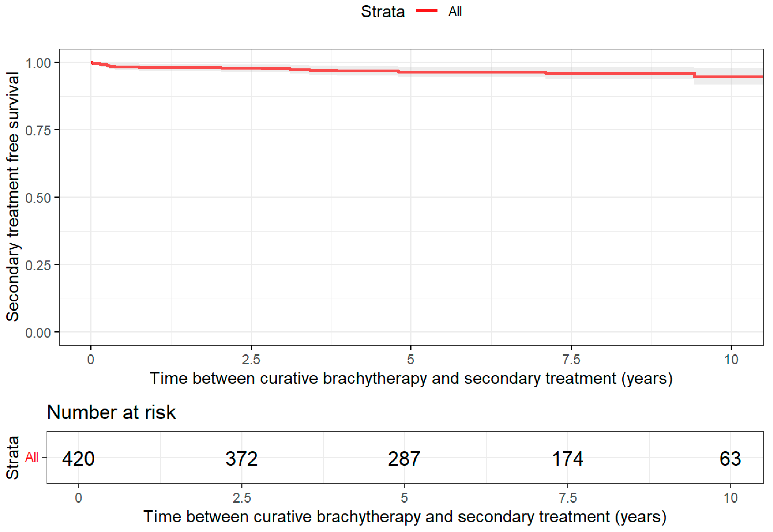773x532 pixels.
Task: Click the 287 number at risk
Action: point(404,459)
